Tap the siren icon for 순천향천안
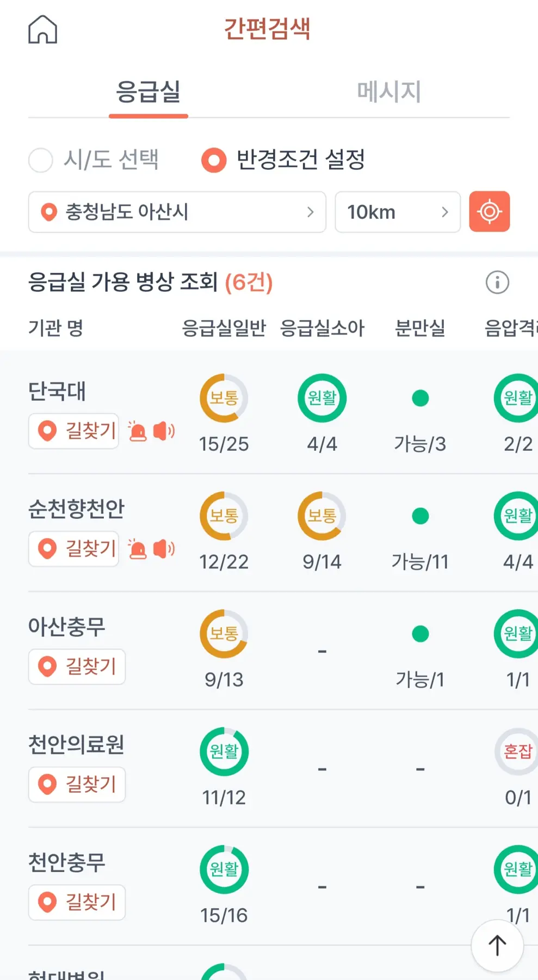The height and width of the screenshot is (980, 538). pyautogui.click(x=137, y=549)
